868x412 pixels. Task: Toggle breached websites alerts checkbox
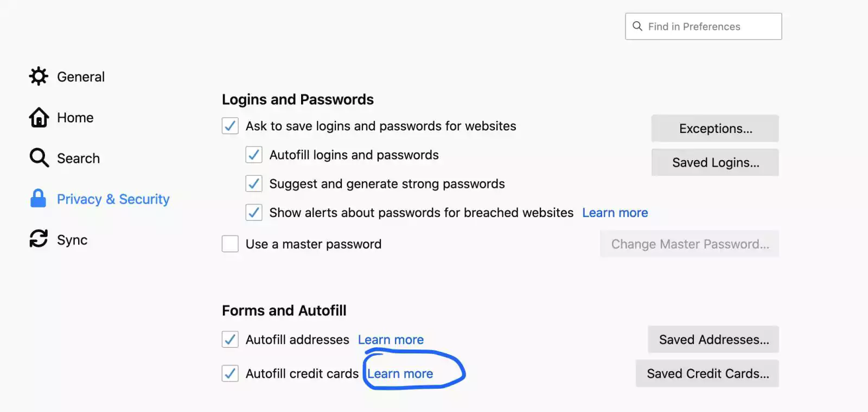254,212
